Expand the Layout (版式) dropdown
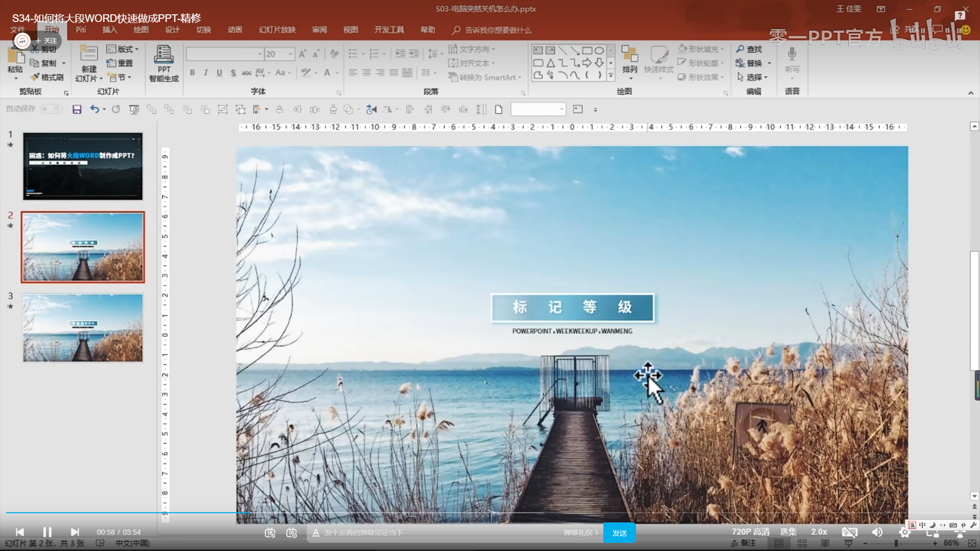Image resolution: width=980 pixels, height=551 pixels. pos(122,49)
